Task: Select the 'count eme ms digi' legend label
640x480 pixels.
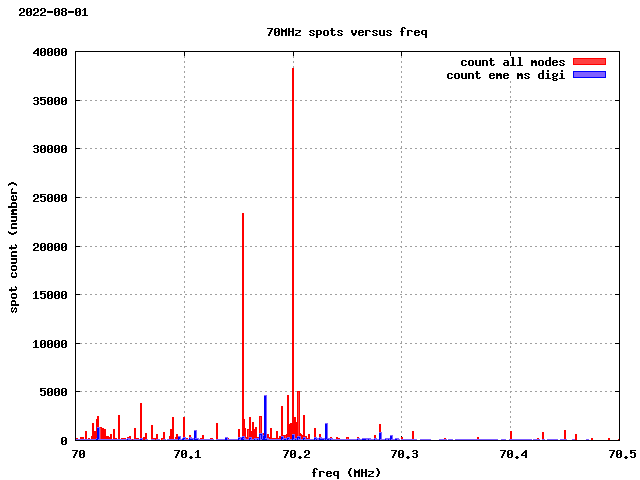Action: 505,75
